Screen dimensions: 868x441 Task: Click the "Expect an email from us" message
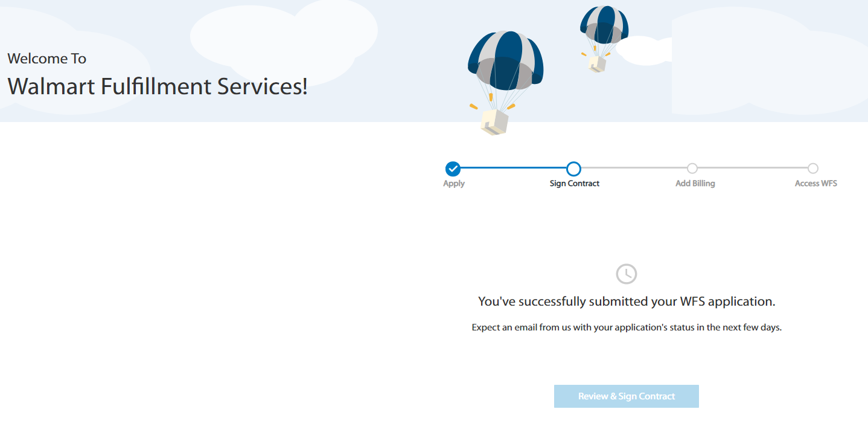tap(627, 327)
